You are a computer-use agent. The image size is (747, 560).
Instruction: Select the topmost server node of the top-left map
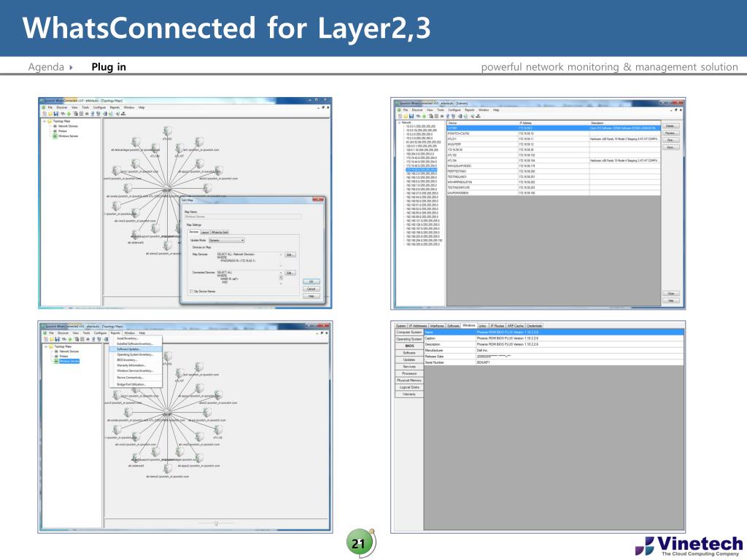point(167,132)
